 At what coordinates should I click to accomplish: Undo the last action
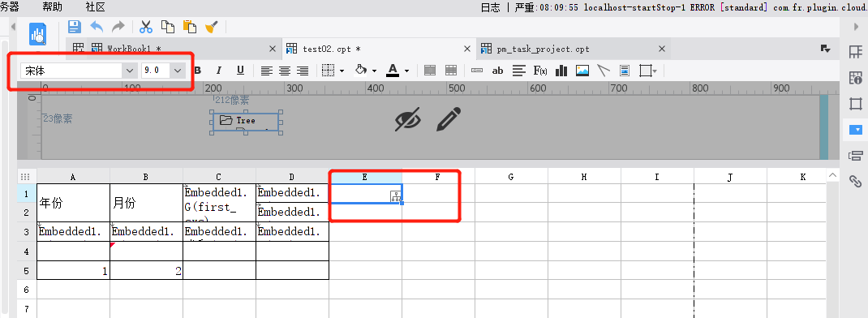click(x=97, y=27)
